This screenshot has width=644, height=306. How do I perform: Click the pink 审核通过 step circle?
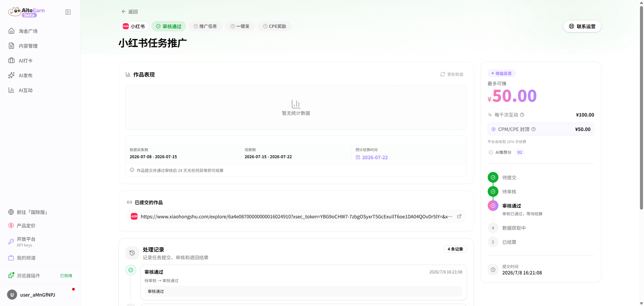click(x=493, y=206)
